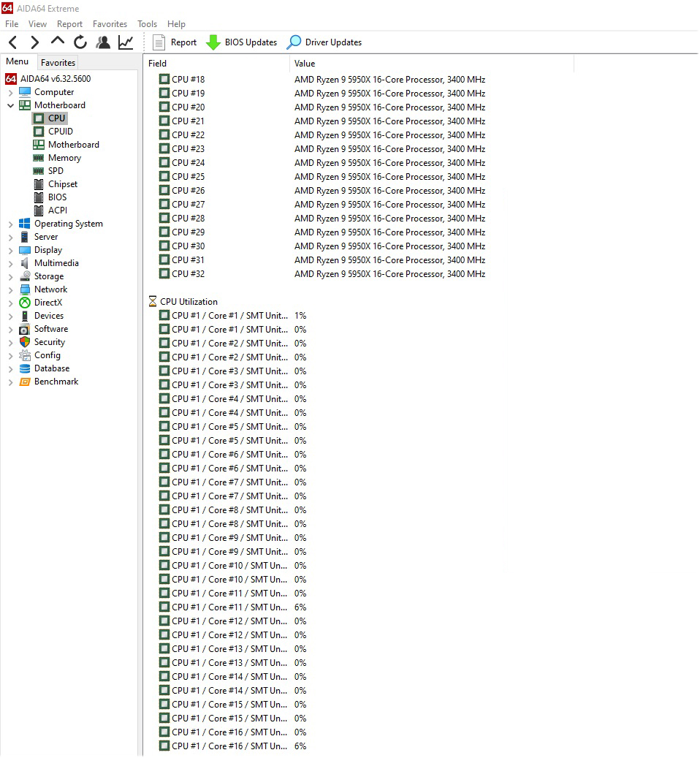Expand the Multimedia tree node

[11, 263]
